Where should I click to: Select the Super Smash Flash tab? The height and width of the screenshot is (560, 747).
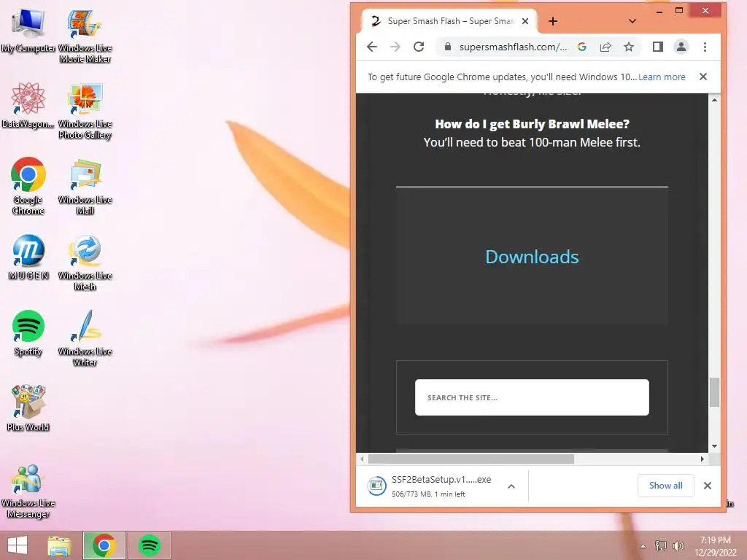[449, 21]
